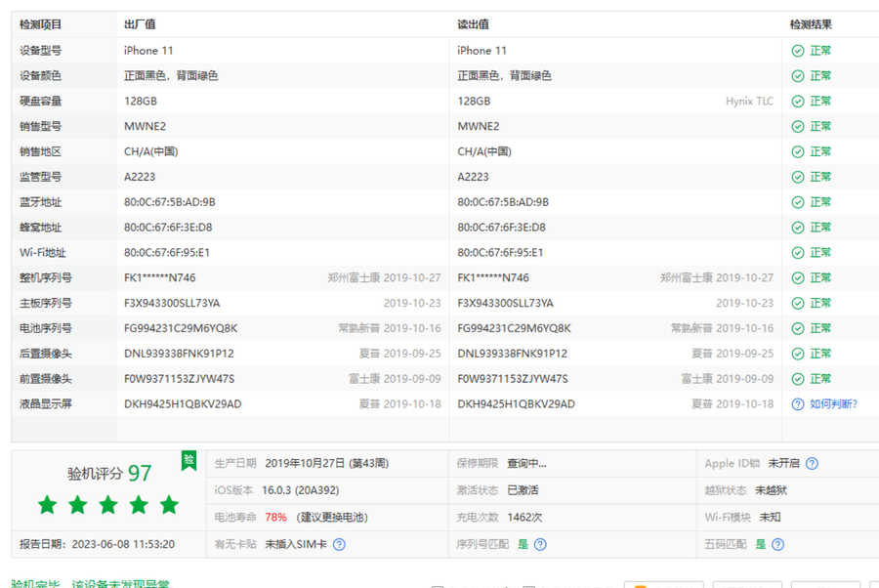Viewport: 879px width, 588px height.
Task: Click the 1462次 charge count value
Action: [524, 518]
